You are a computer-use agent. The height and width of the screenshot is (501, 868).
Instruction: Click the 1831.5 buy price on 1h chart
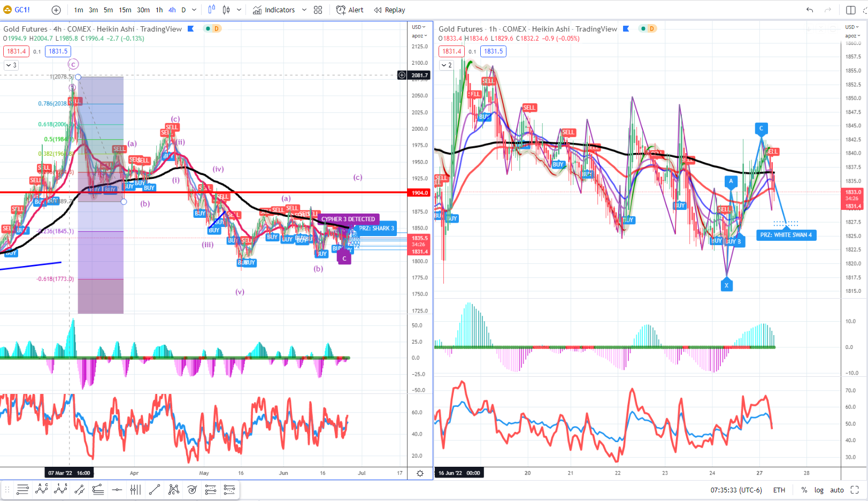[x=494, y=51]
